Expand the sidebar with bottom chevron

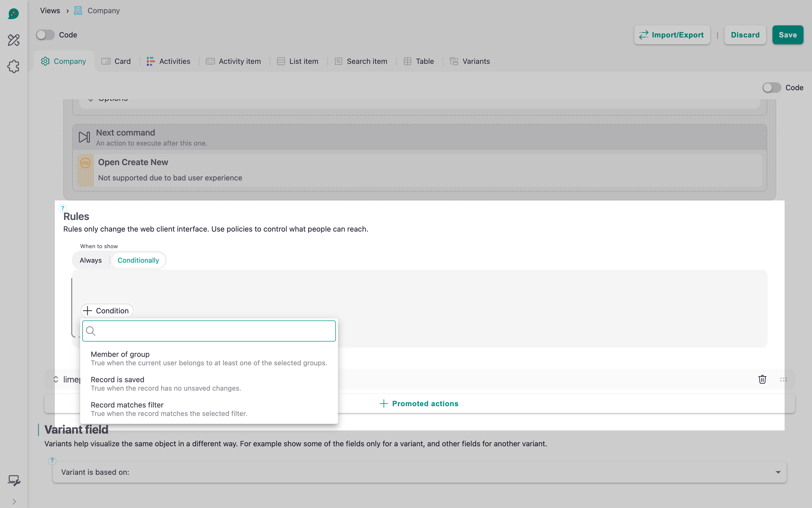tap(14, 502)
